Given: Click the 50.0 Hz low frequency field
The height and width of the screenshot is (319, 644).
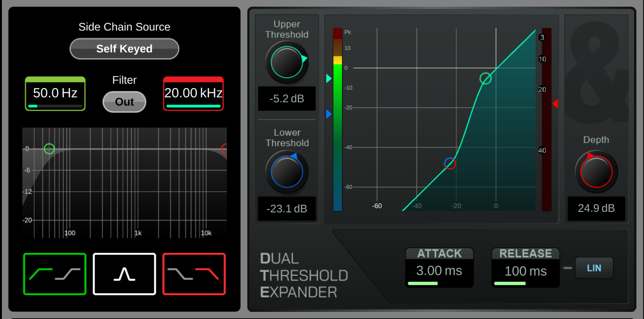Looking at the screenshot, I should pos(55,93).
